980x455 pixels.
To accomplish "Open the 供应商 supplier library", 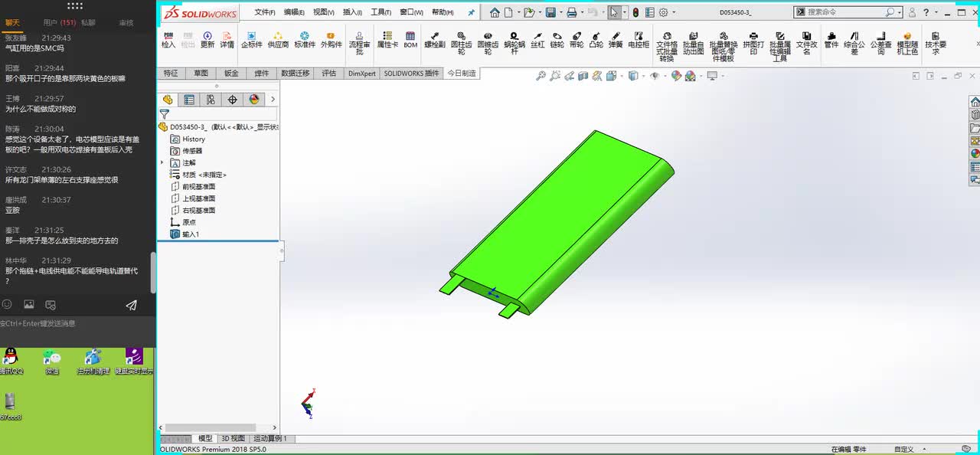I will click(279, 40).
